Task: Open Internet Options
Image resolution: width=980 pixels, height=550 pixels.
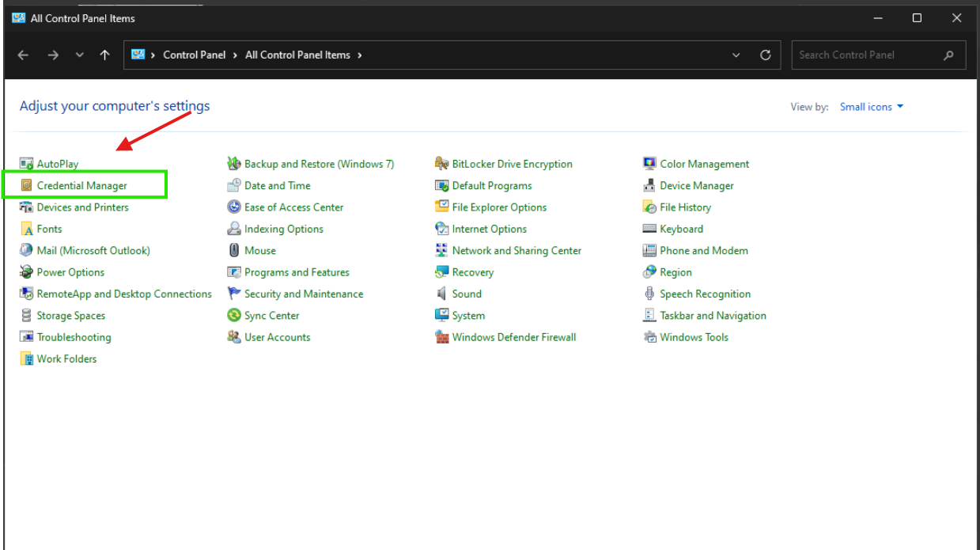Action: pyautogui.click(x=490, y=229)
